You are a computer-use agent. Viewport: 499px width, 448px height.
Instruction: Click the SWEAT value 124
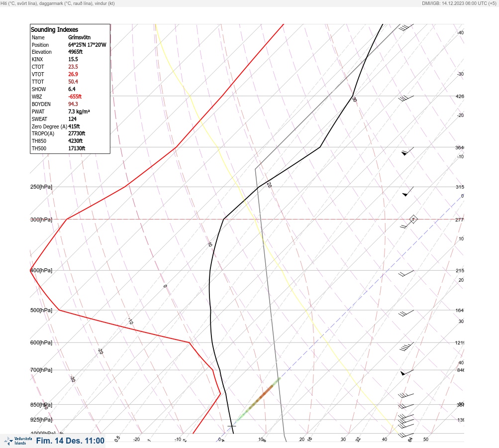point(72,119)
